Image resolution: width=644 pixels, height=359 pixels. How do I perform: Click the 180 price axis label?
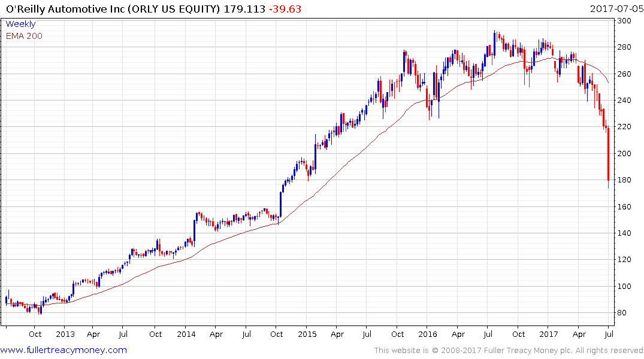pos(624,180)
